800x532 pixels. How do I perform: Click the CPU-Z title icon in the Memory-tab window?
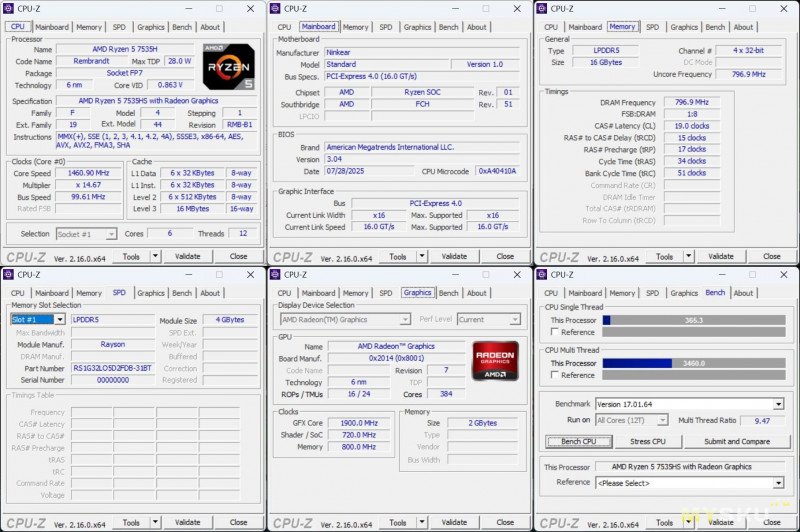coord(542,9)
